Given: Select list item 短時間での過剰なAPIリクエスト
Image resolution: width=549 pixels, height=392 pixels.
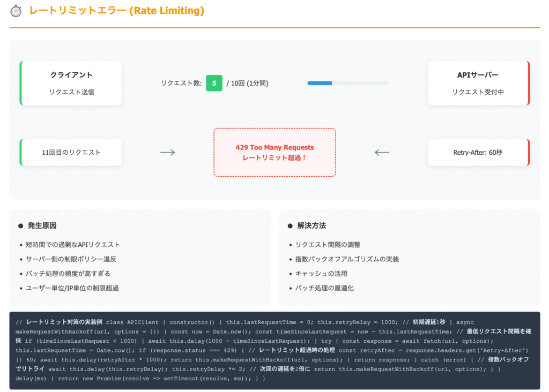Looking at the screenshot, I should (x=73, y=245).
